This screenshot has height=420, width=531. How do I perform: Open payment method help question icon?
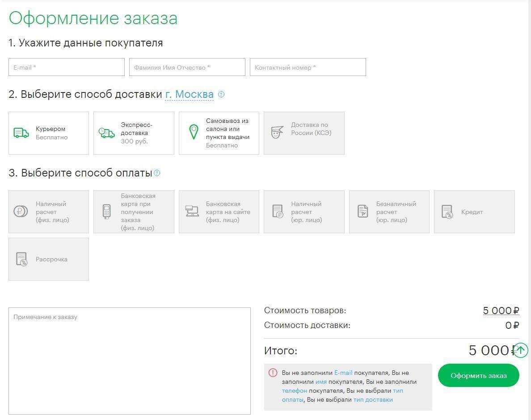click(x=157, y=173)
